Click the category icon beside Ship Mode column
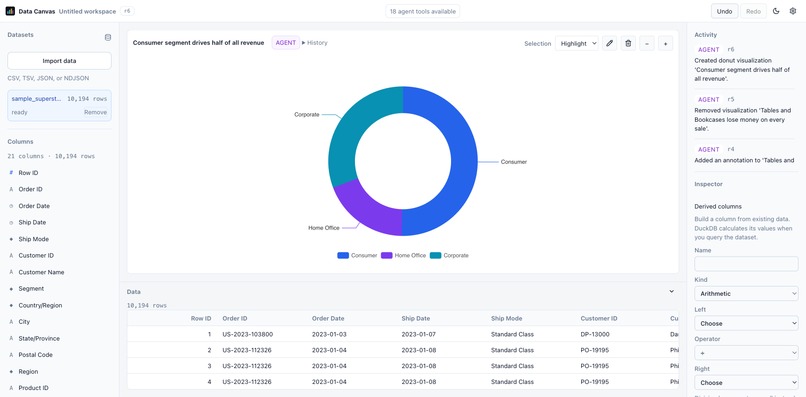 pyautogui.click(x=11, y=239)
